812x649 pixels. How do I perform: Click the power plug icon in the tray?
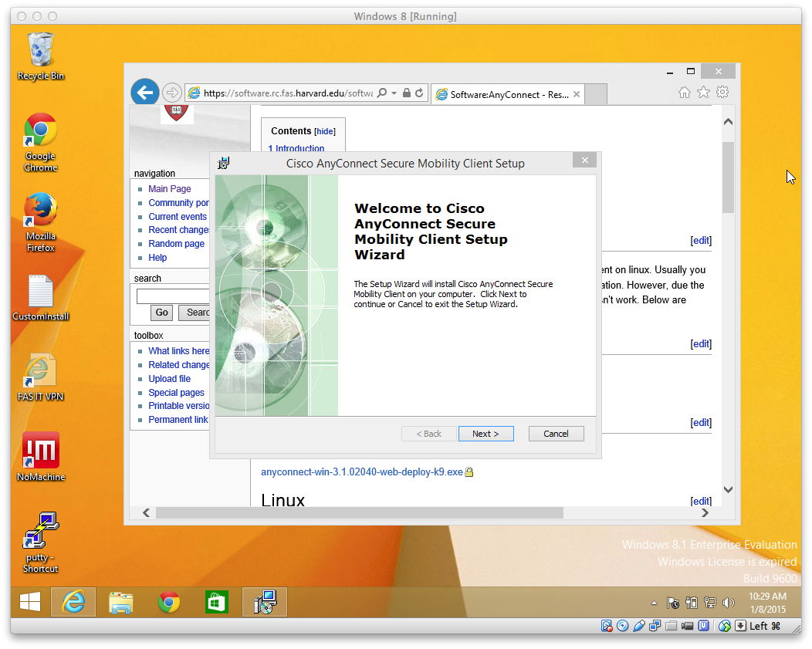[692, 603]
